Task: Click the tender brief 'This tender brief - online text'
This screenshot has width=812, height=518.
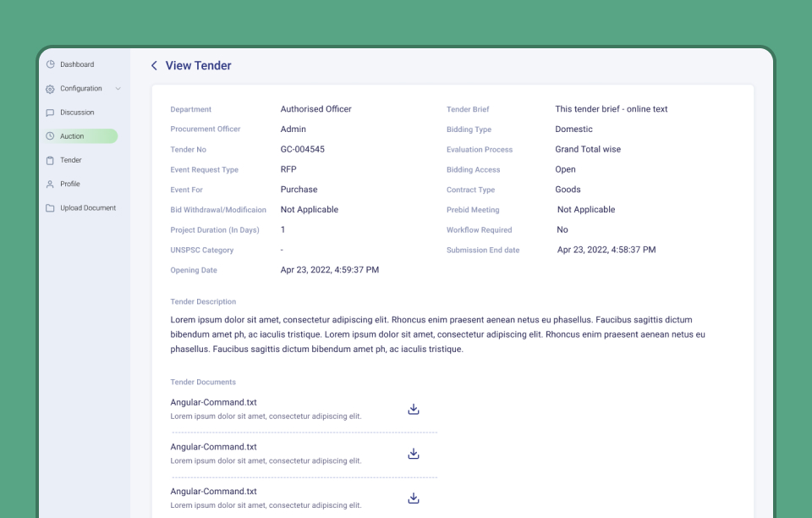Action: click(x=611, y=109)
